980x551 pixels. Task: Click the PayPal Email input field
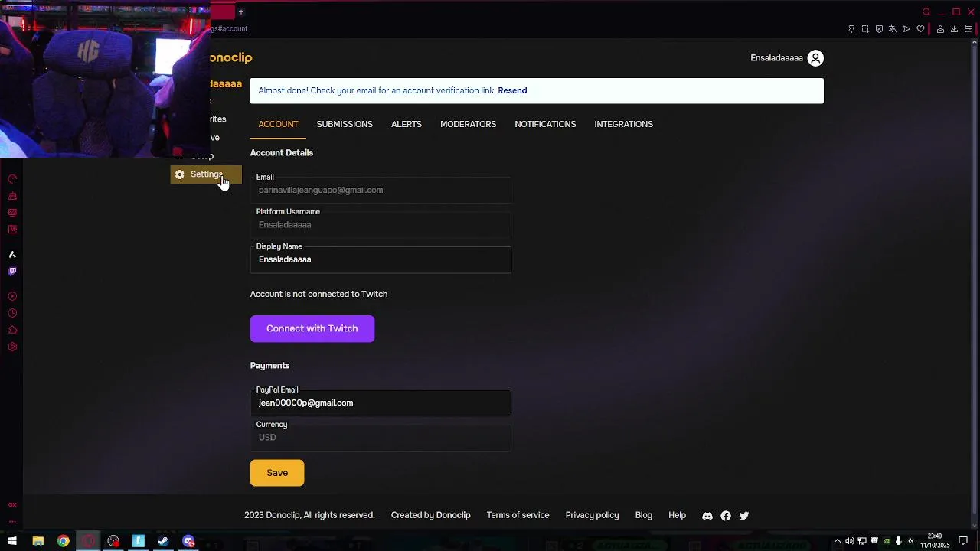tap(381, 403)
